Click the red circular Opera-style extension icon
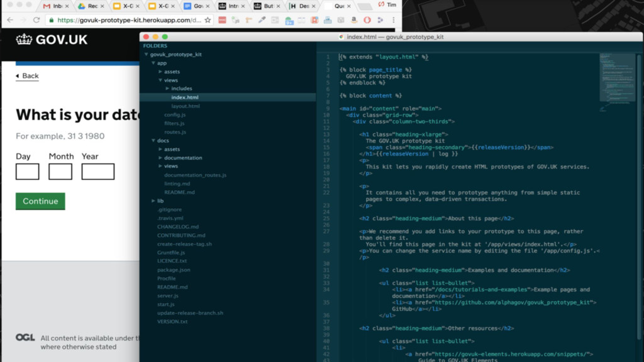Screen dimensions: 644x362 [367, 19]
